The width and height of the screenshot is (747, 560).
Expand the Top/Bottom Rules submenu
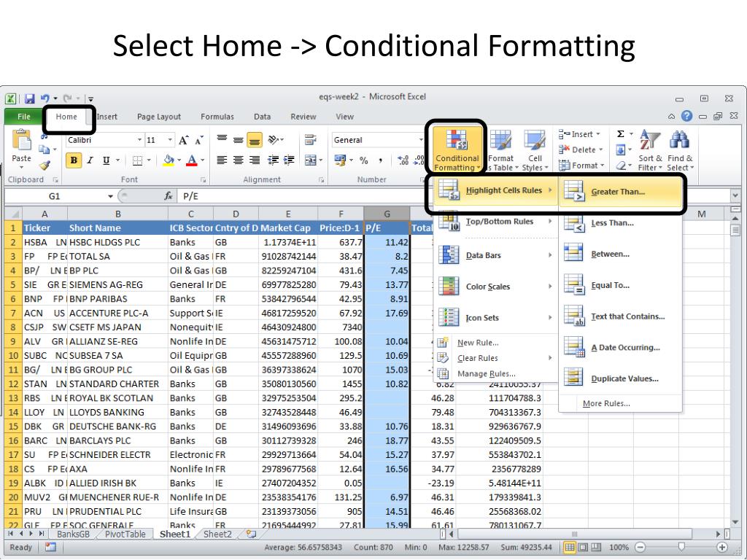pyautogui.click(x=495, y=222)
